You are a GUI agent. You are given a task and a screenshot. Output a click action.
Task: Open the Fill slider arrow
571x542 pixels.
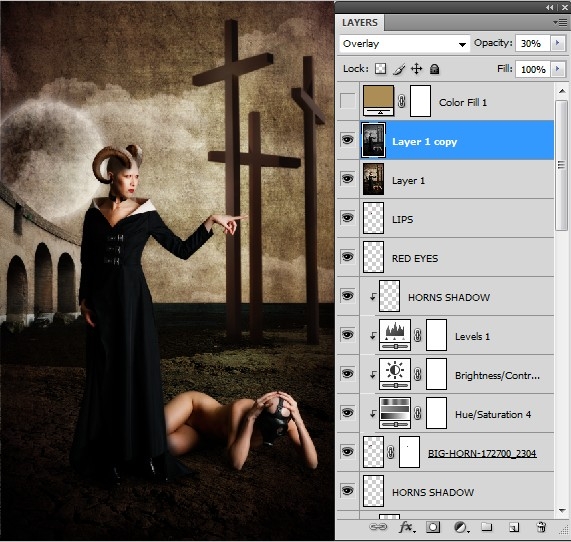(x=557, y=69)
